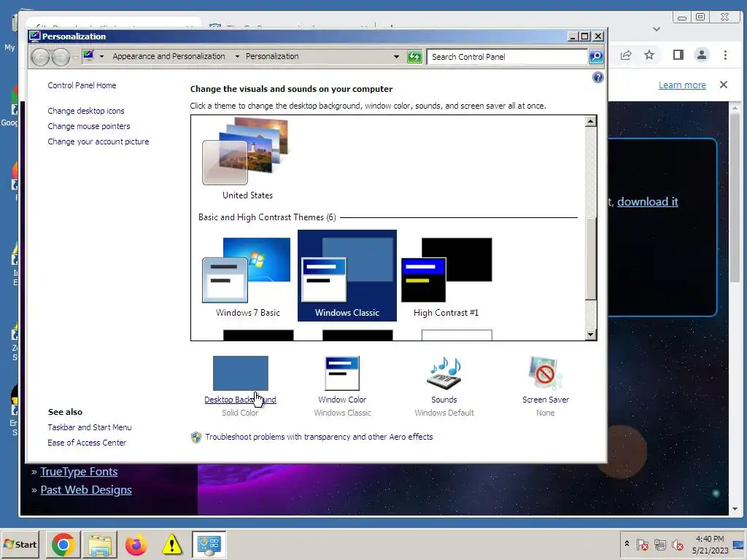This screenshot has width=747, height=560.
Task: Click the theme list scrollbar thumb
Action: tap(591, 259)
